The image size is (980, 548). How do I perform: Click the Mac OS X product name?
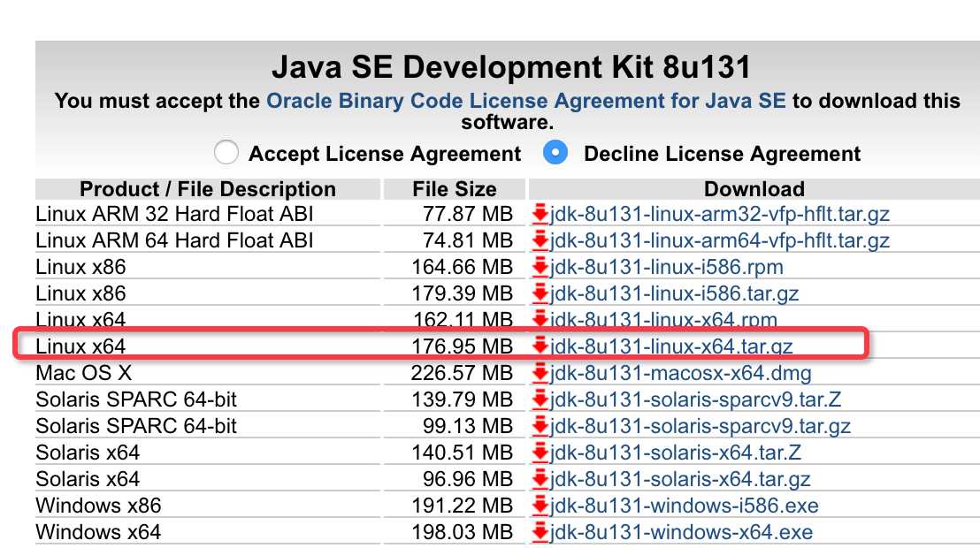[x=84, y=373]
